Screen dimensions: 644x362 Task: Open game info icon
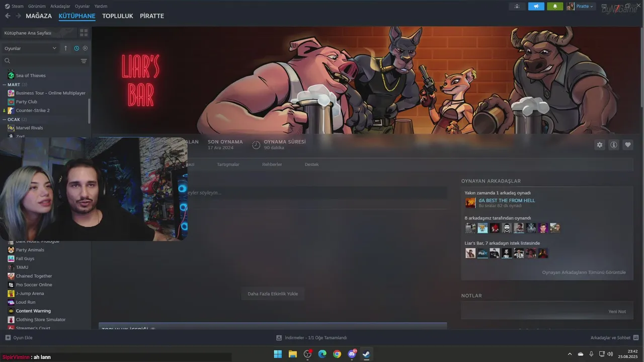[x=614, y=145]
